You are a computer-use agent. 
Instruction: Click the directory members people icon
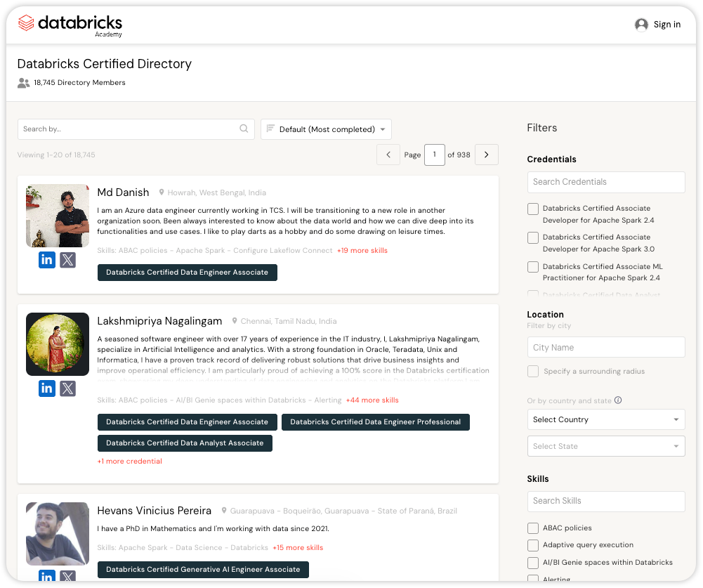tap(23, 83)
